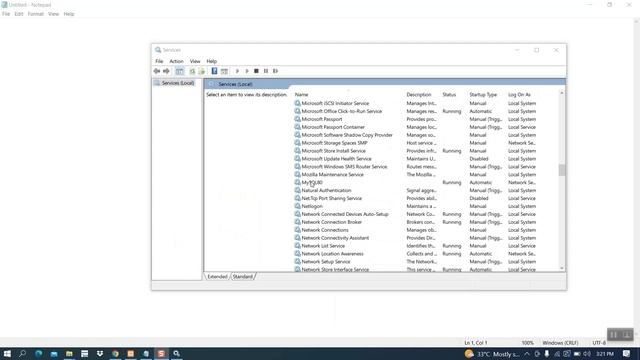This screenshot has width=640, height=360.
Task: Sort by the Name column header
Action: pos(302,95)
